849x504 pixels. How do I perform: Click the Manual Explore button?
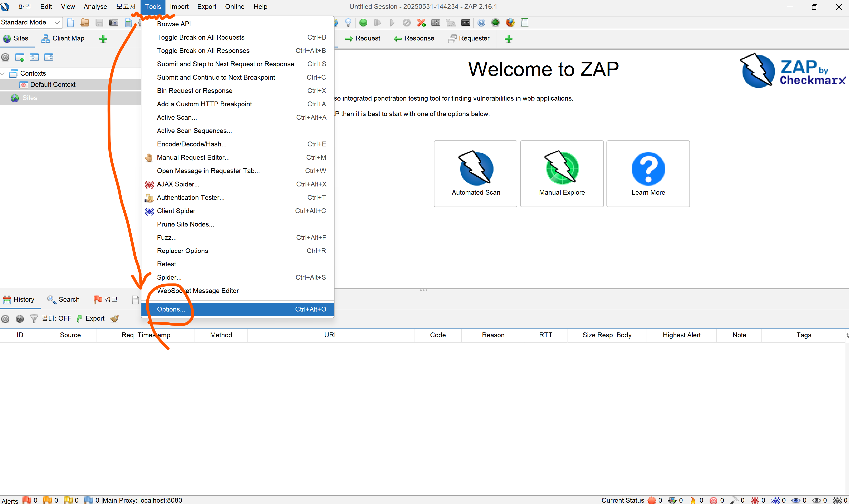(561, 174)
